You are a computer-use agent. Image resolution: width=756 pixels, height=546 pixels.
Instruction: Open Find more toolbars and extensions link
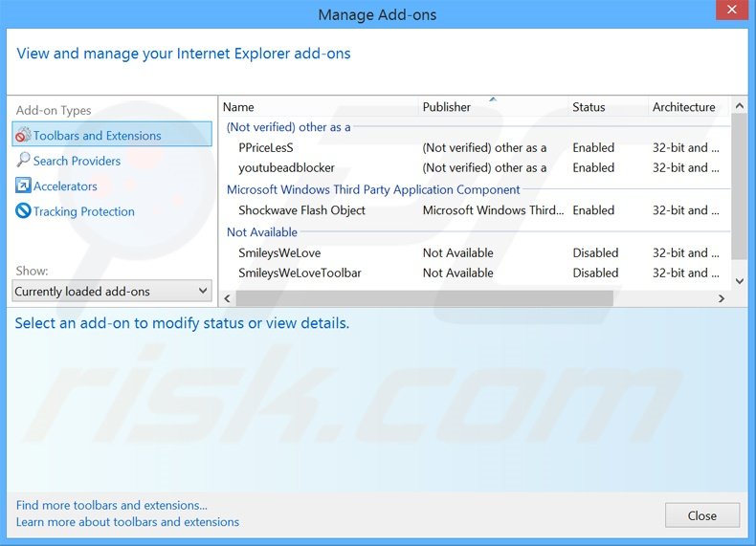(x=111, y=505)
